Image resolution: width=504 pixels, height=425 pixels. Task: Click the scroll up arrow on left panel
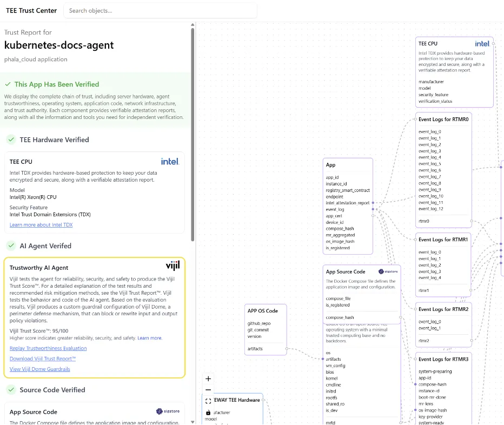[193, 24]
